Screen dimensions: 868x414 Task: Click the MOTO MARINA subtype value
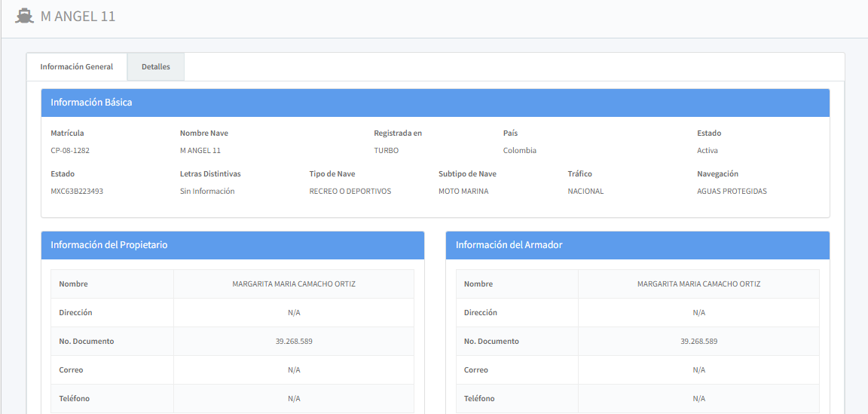coord(463,191)
